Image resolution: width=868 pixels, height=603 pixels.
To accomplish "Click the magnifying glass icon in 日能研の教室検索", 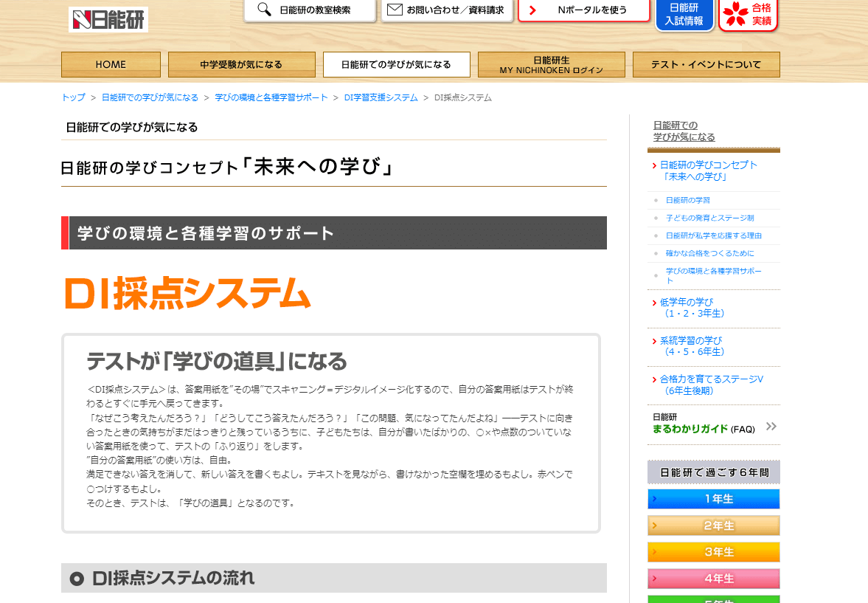I will (x=262, y=10).
